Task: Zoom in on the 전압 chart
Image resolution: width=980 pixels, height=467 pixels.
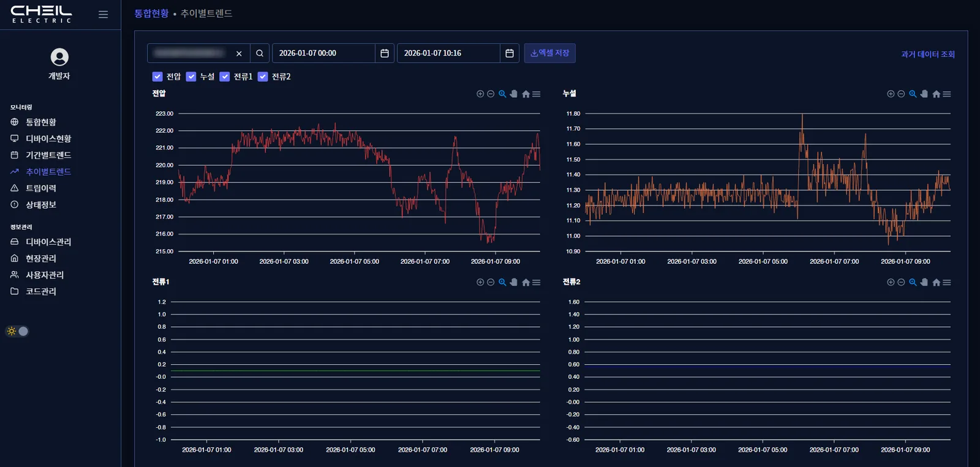Action: (480, 94)
